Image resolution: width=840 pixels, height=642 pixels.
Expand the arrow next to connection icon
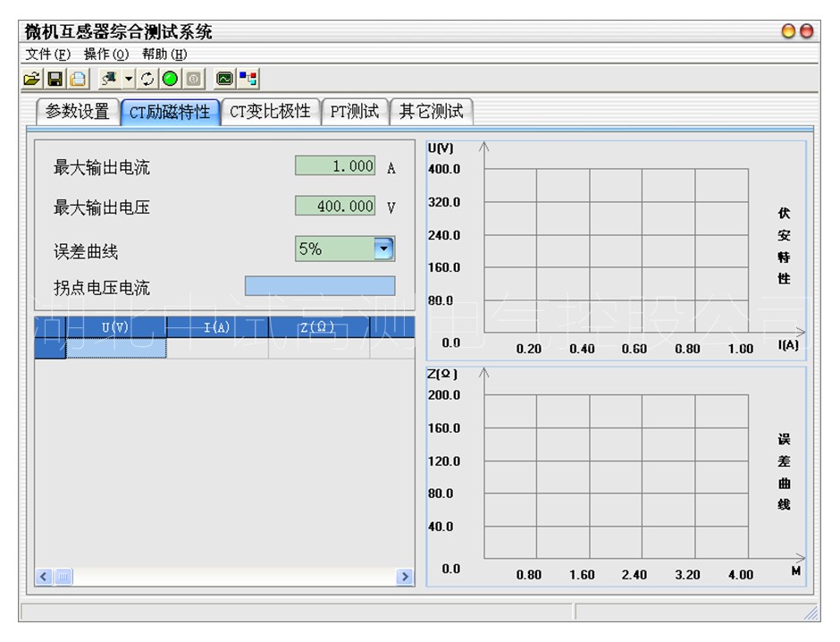129,79
